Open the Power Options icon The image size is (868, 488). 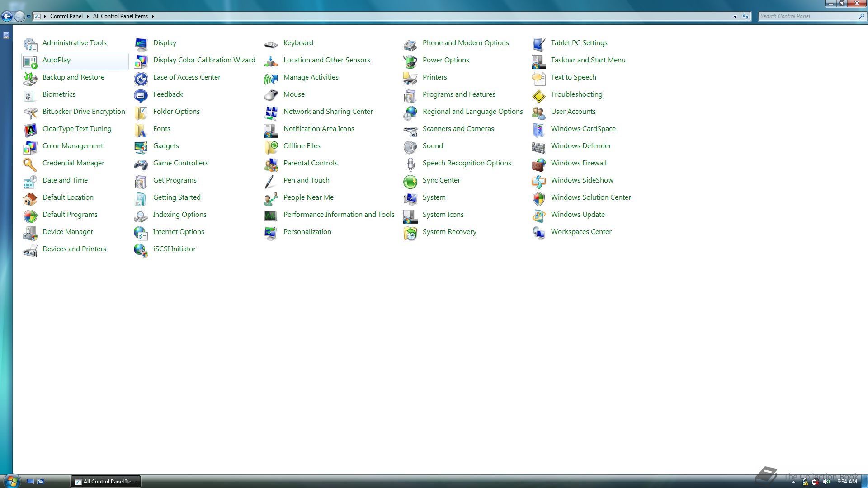point(410,61)
